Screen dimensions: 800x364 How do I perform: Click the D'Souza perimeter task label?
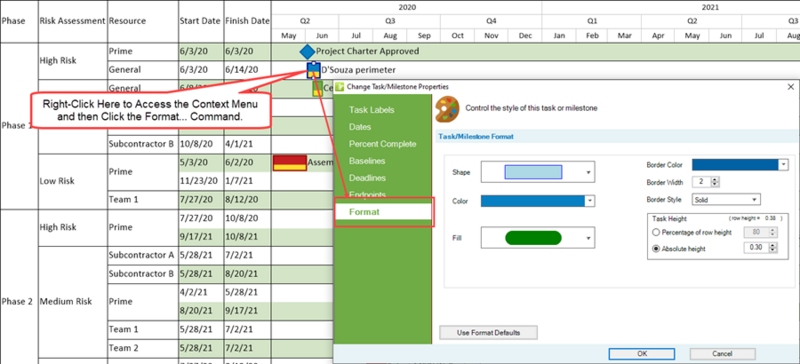pyautogui.click(x=358, y=70)
